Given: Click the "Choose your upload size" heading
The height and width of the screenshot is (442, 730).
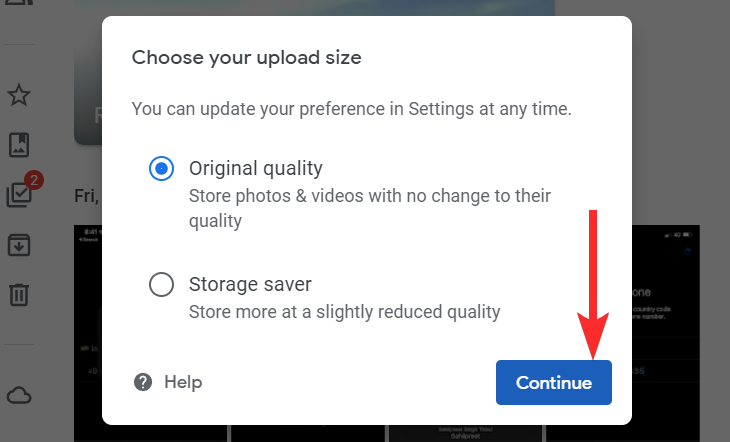Looking at the screenshot, I should pyautogui.click(x=246, y=58).
